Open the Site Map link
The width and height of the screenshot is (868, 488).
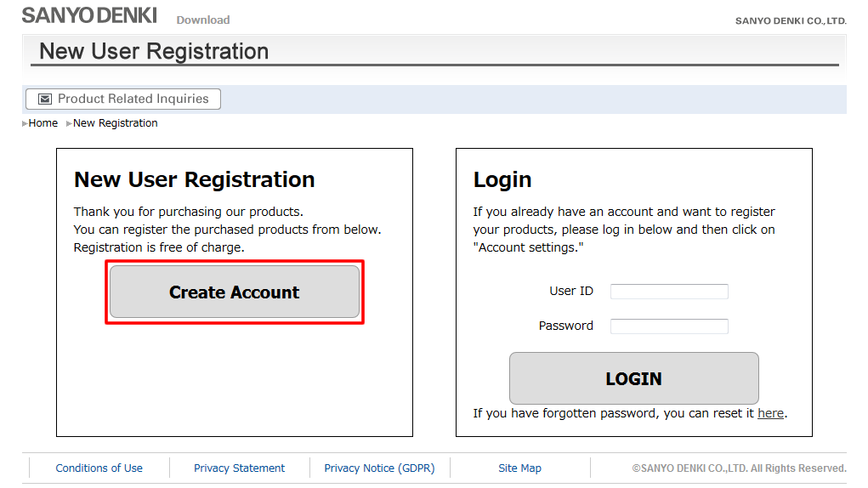(519, 468)
